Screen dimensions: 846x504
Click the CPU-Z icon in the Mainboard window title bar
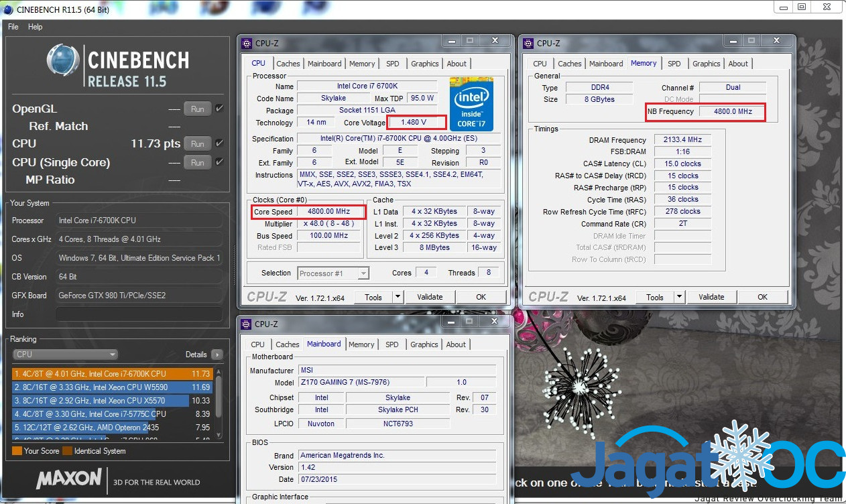coord(246,324)
